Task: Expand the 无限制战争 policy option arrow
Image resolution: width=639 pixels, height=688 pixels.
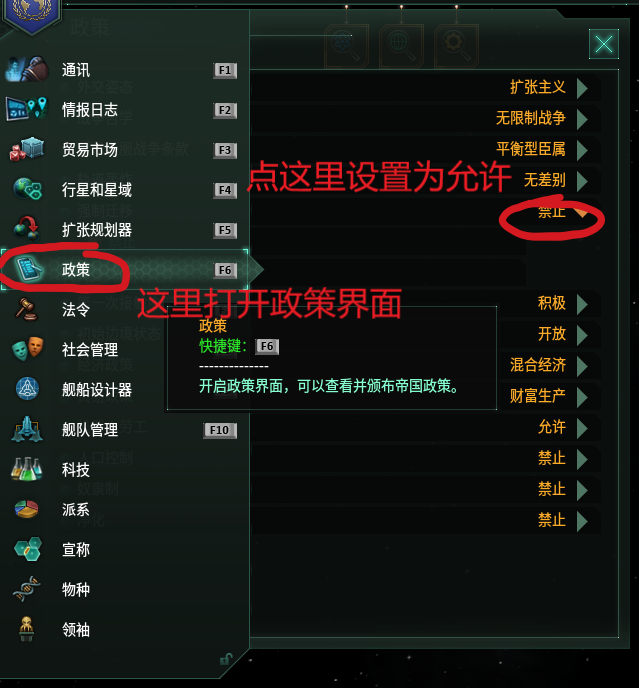Action: pos(582,119)
